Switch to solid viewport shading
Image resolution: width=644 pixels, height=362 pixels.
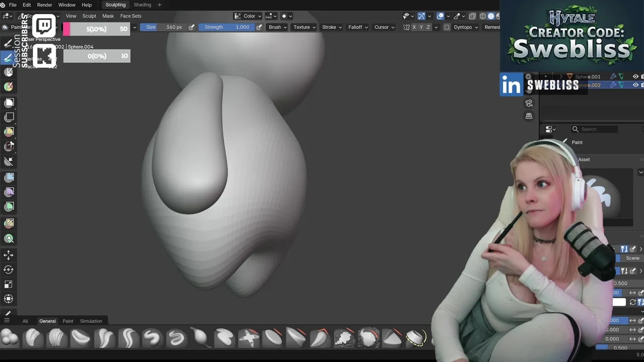(492, 16)
